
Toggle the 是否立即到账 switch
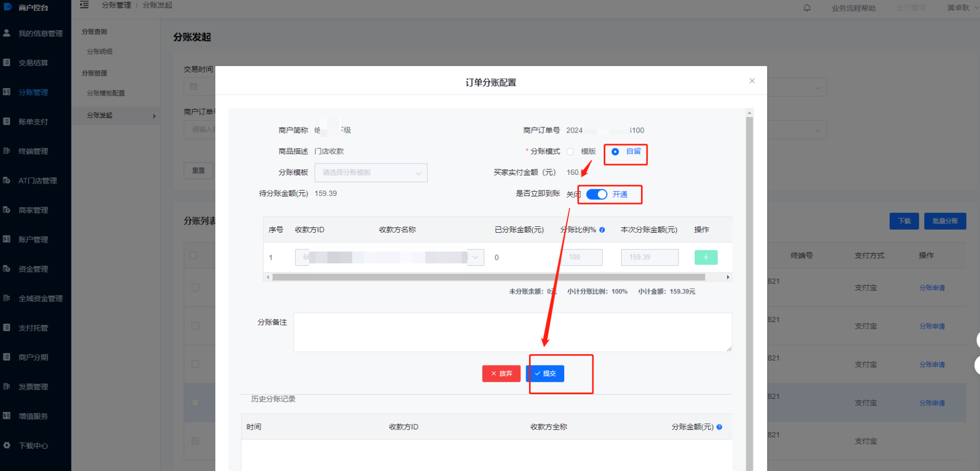tap(597, 194)
